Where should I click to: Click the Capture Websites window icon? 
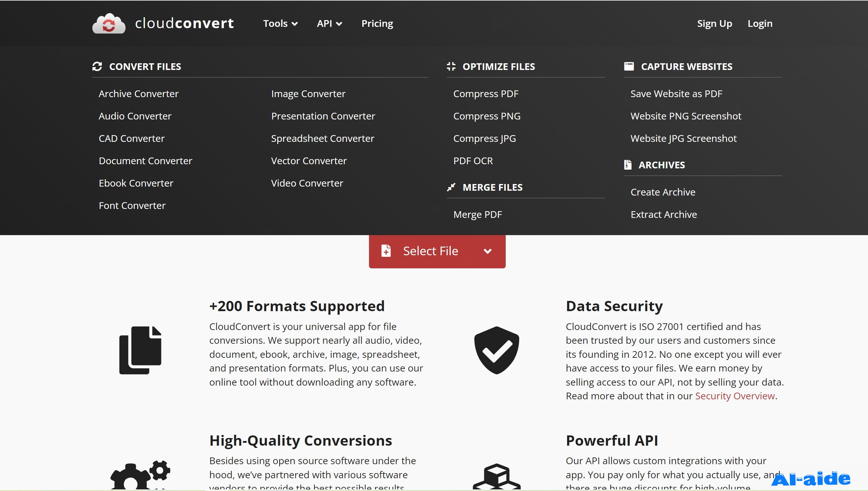click(x=629, y=66)
